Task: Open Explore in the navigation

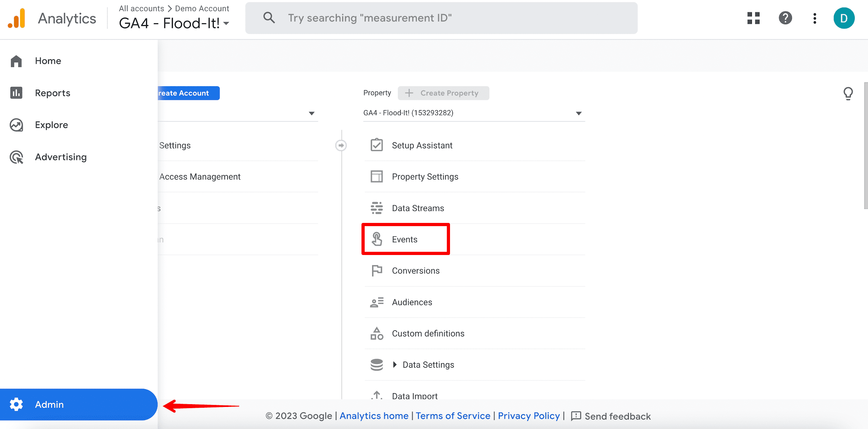Action: click(x=51, y=125)
